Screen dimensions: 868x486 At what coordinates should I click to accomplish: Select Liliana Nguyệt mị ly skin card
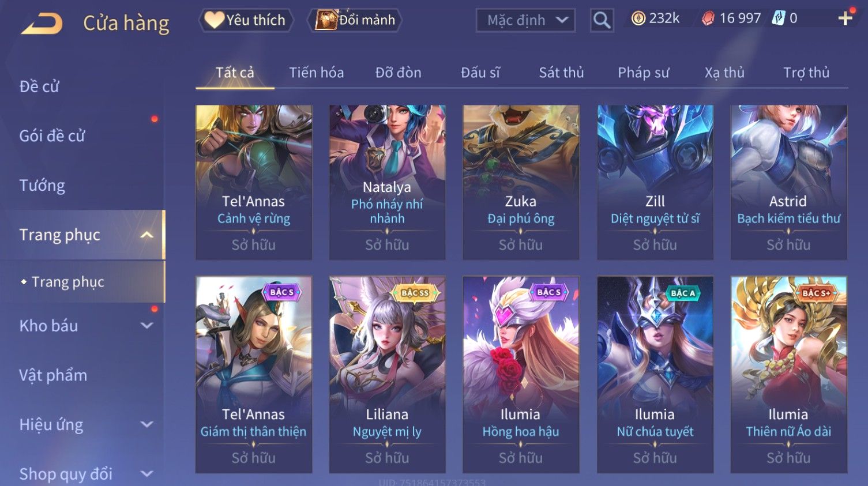(x=387, y=375)
